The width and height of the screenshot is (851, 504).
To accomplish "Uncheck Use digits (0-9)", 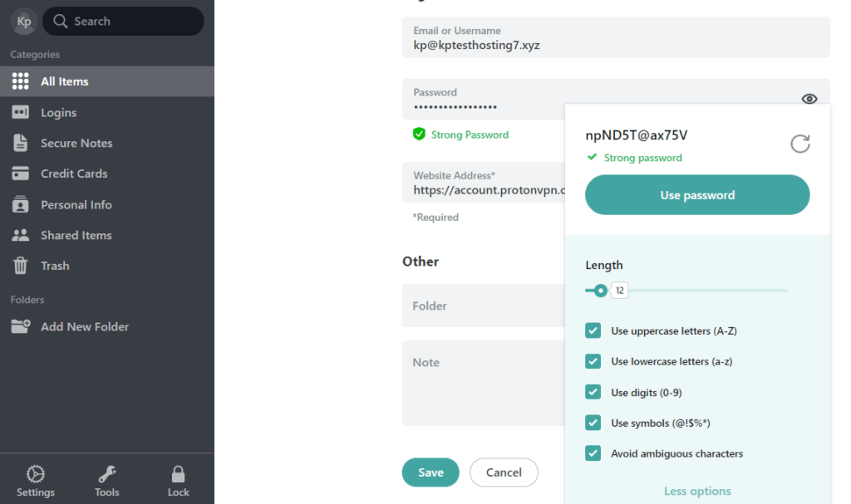I will [x=593, y=392].
